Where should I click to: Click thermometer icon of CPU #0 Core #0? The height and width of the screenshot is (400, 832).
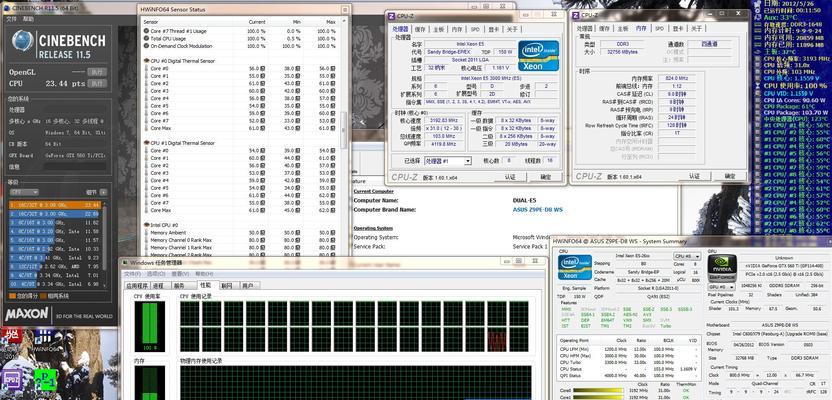point(147,68)
